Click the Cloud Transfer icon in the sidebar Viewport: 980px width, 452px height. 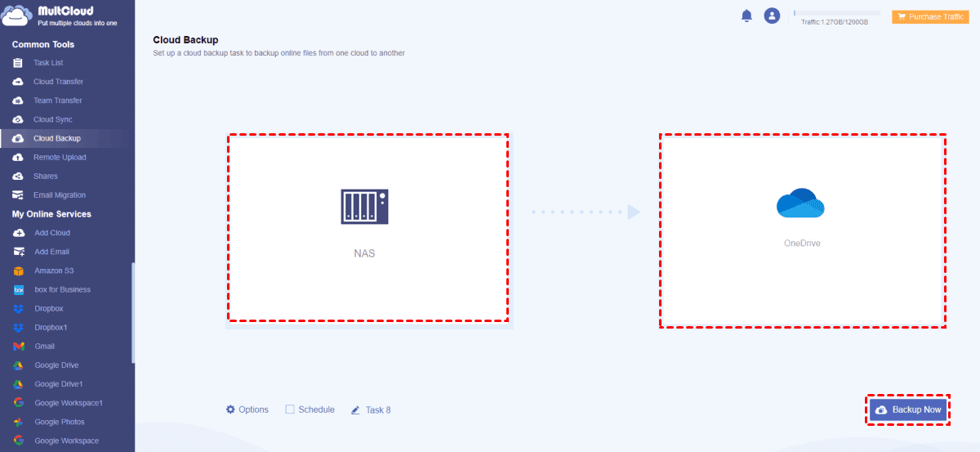pyautogui.click(x=18, y=82)
